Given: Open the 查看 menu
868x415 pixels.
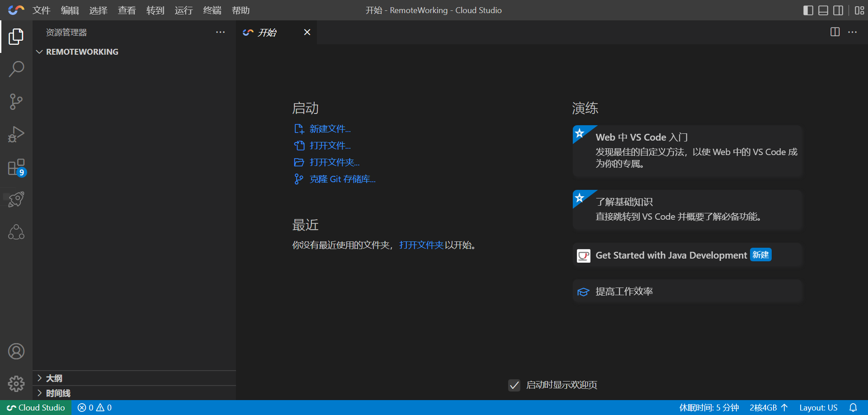Looking at the screenshot, I should pyautogui.click(x=127, y=10).
